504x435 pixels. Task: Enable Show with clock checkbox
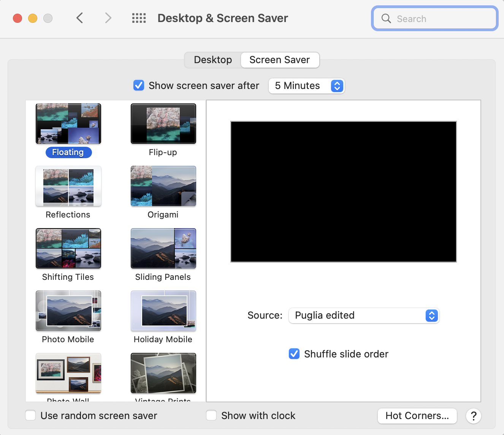211,415
